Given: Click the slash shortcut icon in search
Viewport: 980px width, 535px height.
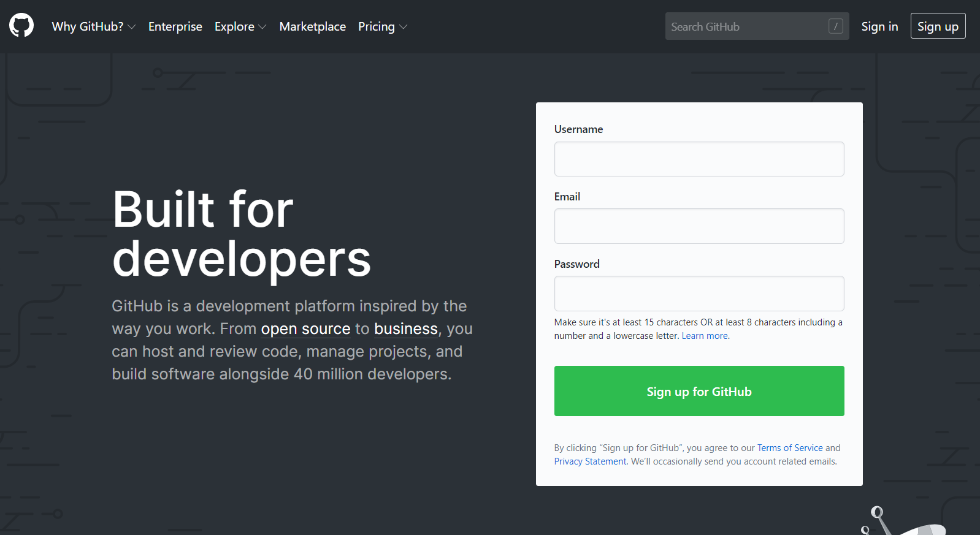Looking at the screenshot, I should (x=835, y=26).
